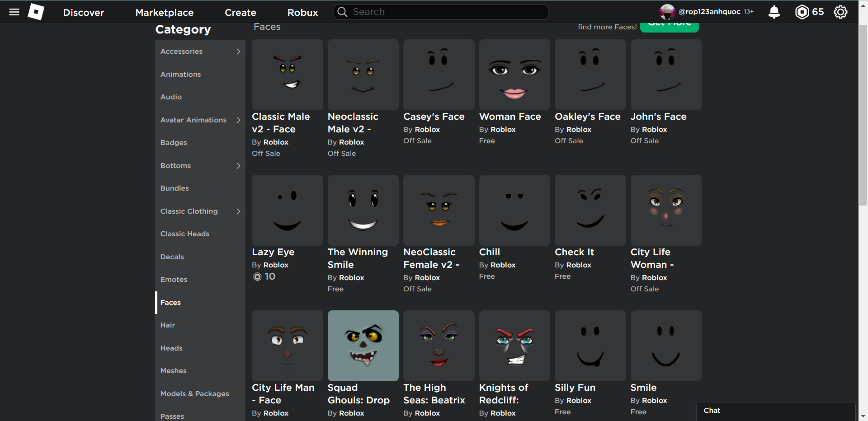Viewport: 868px width, 421px height.
Task: Open the hamburger navigation menu
Action: [x=14, y=12]
